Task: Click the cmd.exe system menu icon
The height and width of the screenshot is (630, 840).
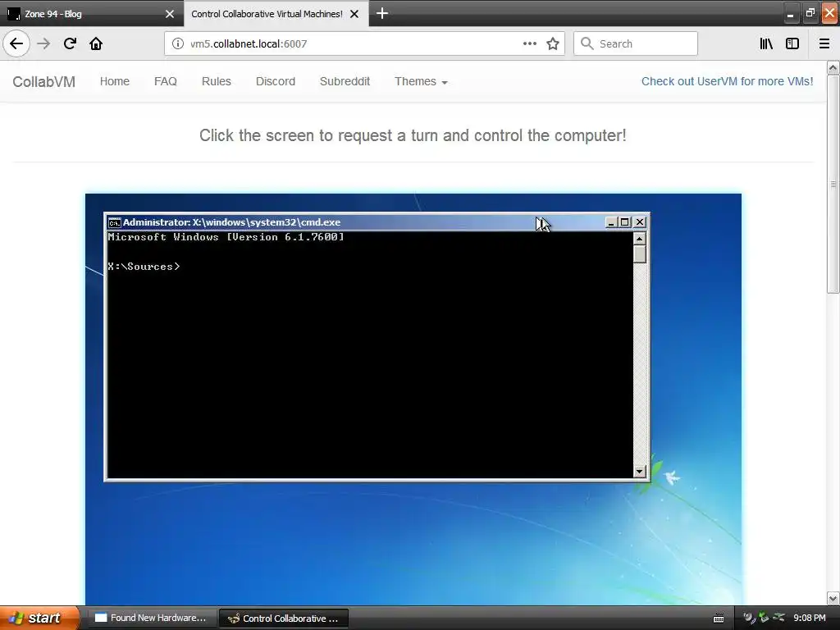Action: (114, 222)
